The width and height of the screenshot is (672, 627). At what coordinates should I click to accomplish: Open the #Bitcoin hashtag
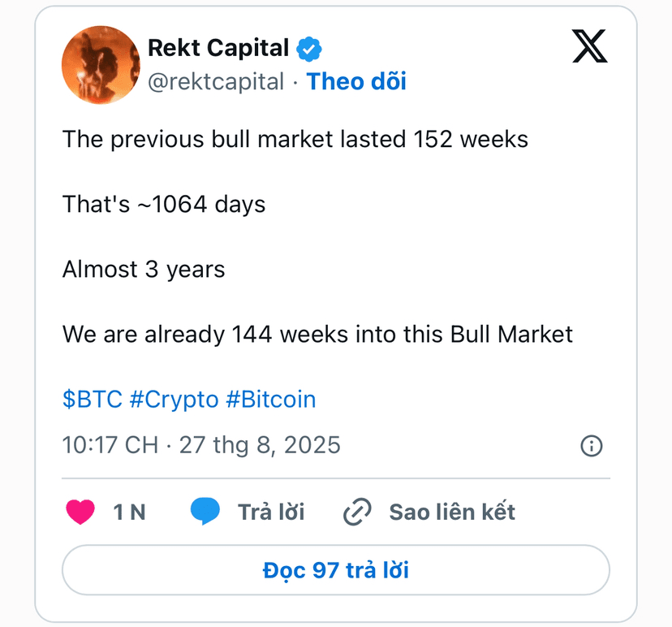(x=271, y=400)
